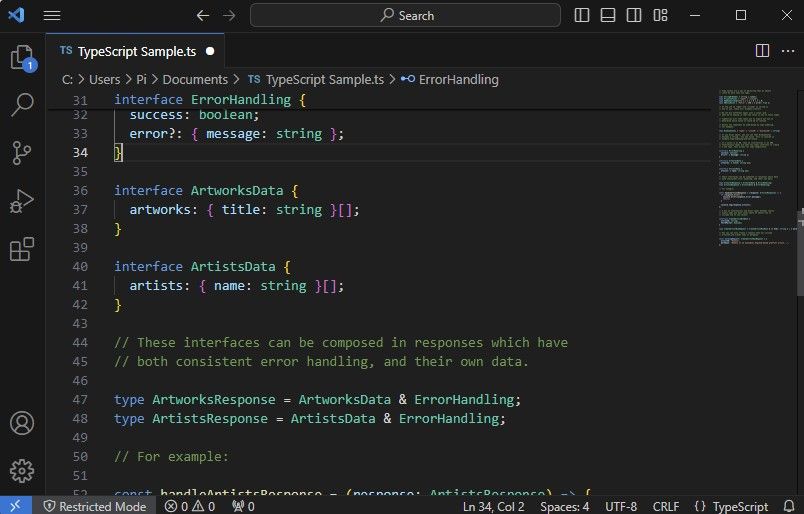
Task: Toggle the primary side bar layout button
Action: click(582, 15)
